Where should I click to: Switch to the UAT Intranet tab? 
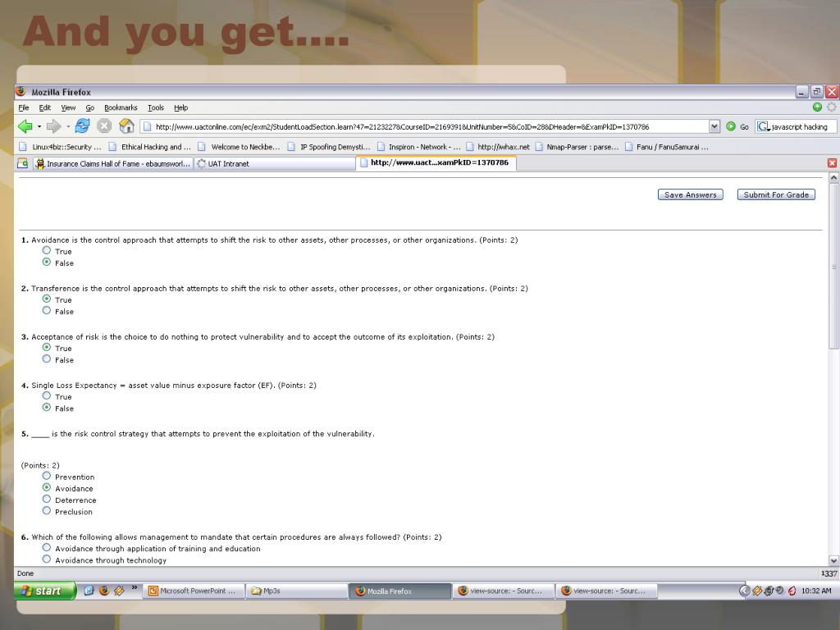[274, 163]
